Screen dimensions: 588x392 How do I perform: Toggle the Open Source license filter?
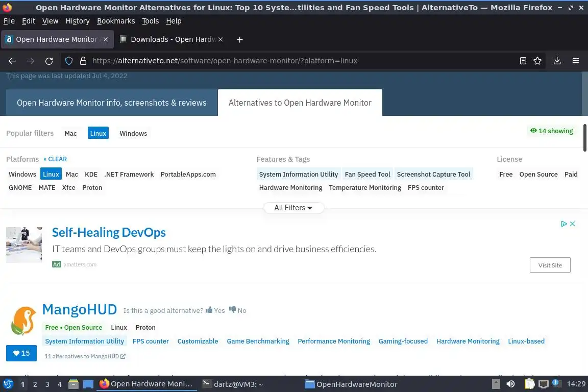(x=538, y=174)
